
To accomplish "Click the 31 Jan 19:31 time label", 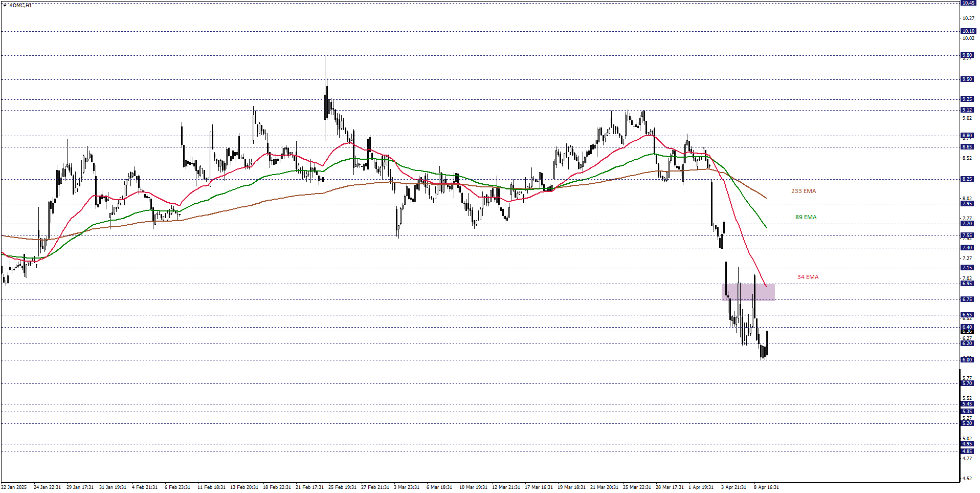I will point(113,487).
